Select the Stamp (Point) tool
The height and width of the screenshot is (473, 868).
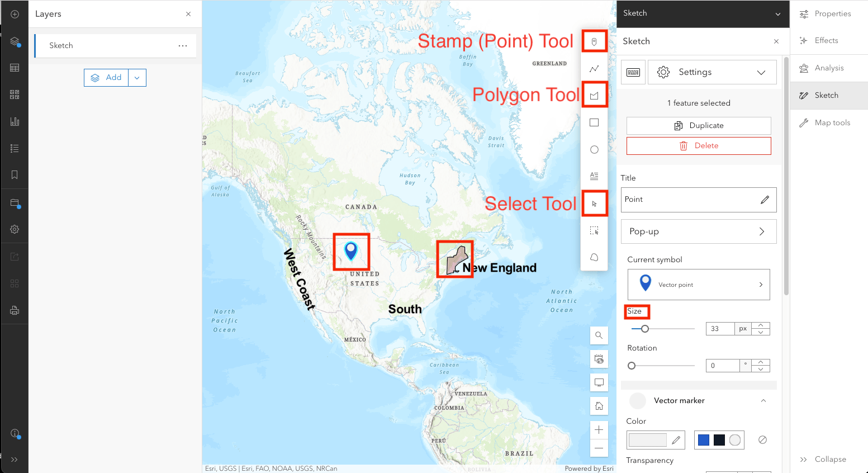[594, 42]
